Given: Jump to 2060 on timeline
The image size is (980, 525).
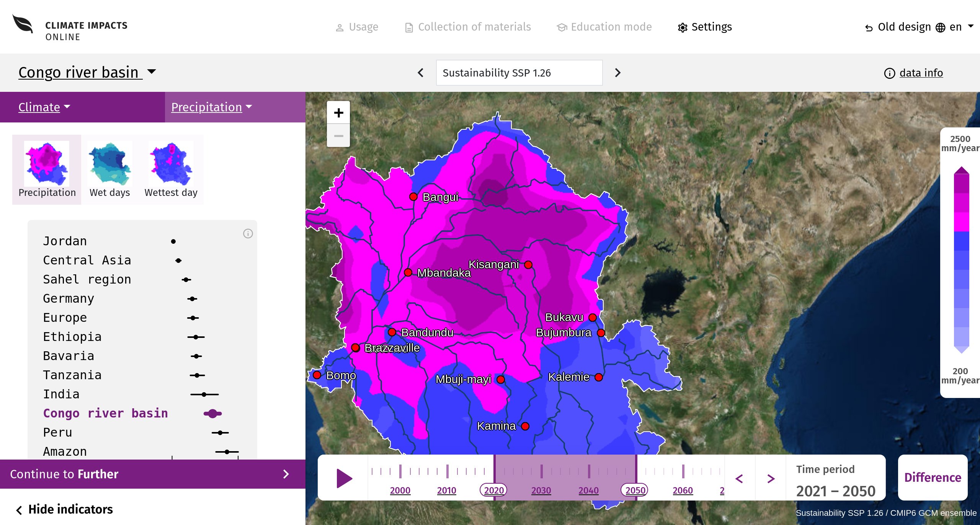Looking at the screenshot, I should [x=683, y=490].
